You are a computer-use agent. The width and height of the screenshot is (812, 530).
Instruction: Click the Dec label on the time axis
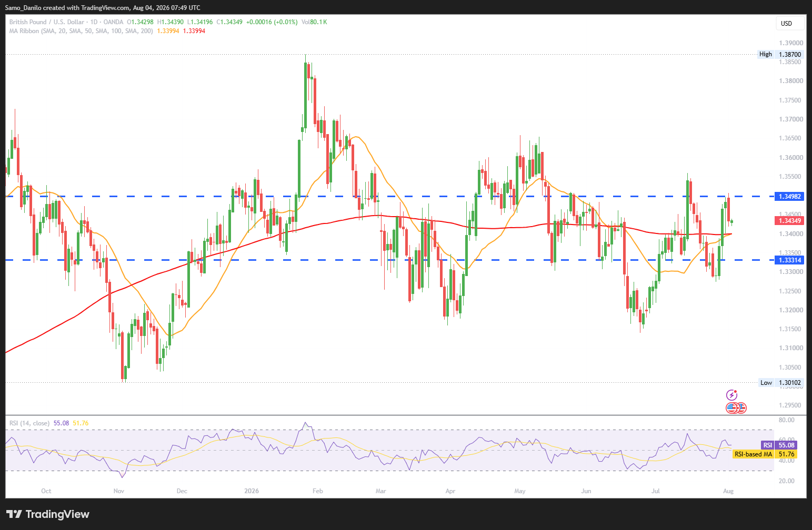(x=182, y=491)
